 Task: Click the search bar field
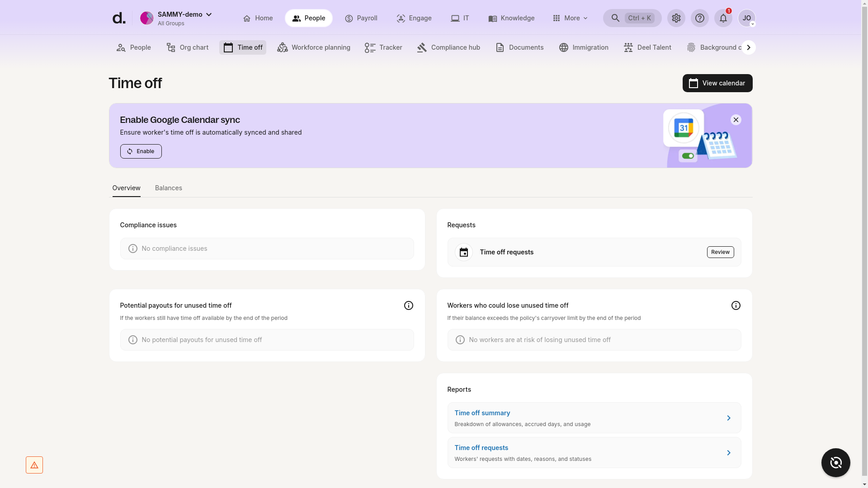click(x=632, y=18)
